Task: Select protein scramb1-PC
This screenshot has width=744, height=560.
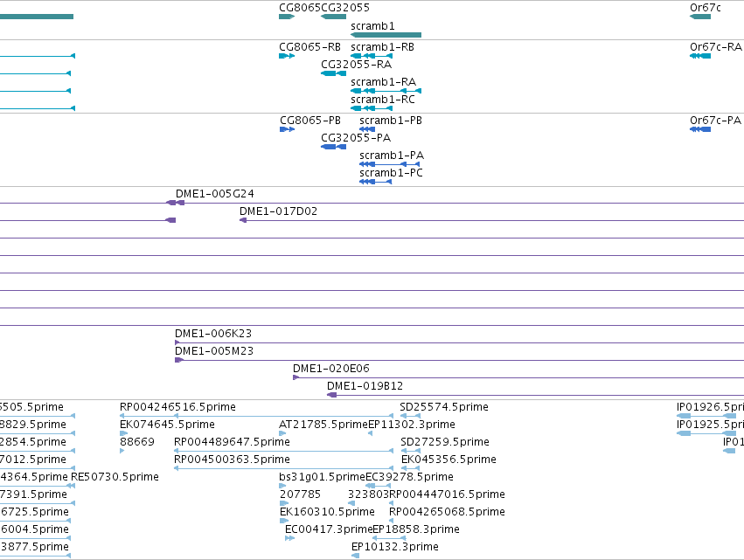Action: point(391,173)
